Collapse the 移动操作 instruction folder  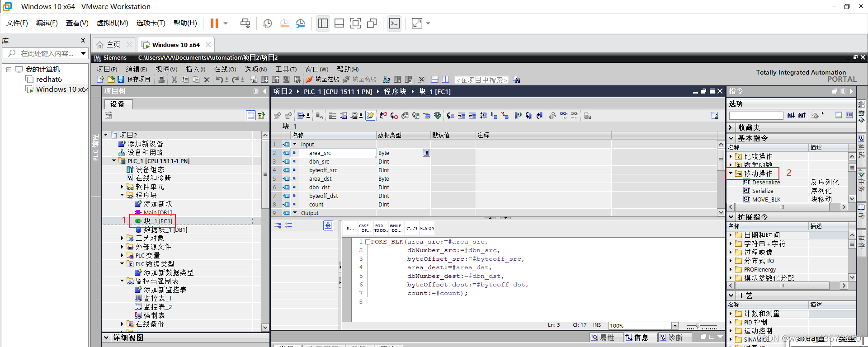731,173
